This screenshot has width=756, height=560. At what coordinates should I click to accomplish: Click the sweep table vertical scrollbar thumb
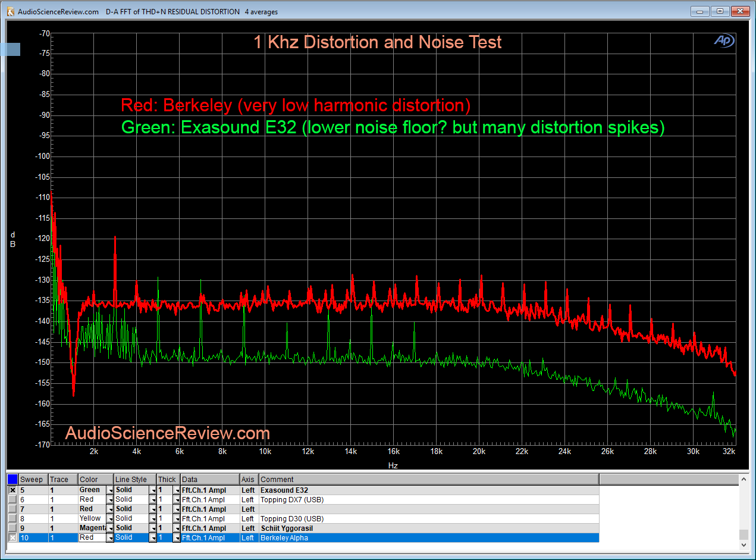coord(744,534)
